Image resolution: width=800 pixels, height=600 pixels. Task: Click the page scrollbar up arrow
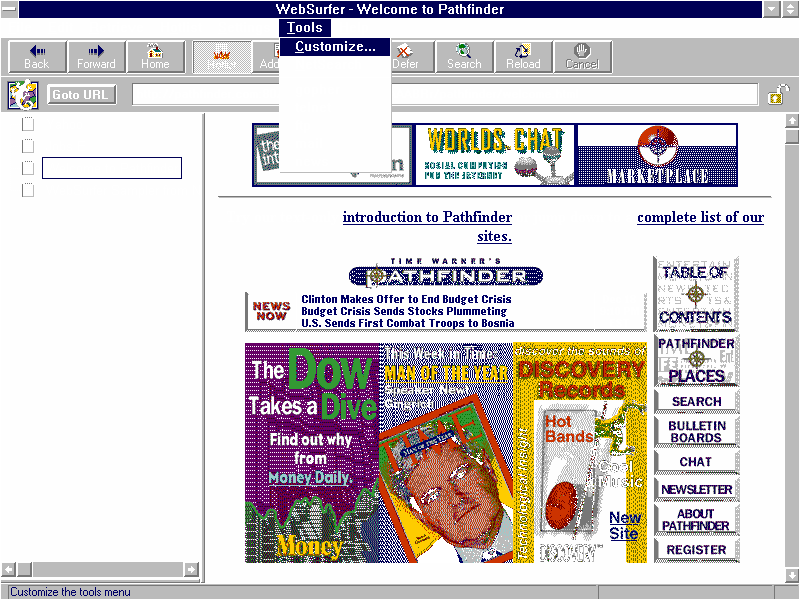pyautogui.click(x=792, y=120)
